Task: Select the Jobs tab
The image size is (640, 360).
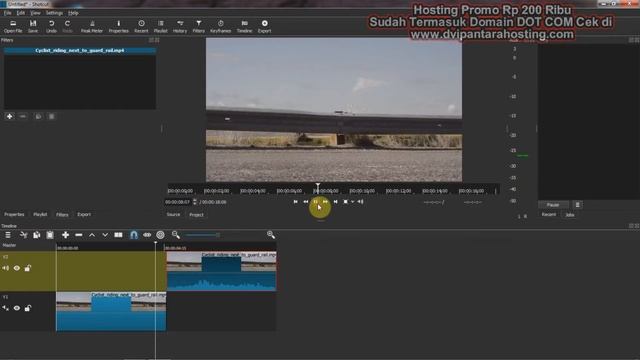Action: [x=570, y=215]
